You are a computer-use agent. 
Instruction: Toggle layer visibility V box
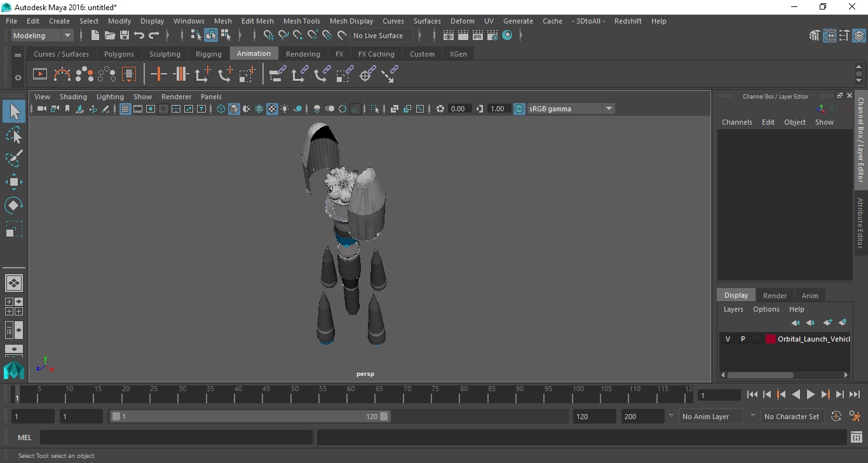tap(728, 339)
